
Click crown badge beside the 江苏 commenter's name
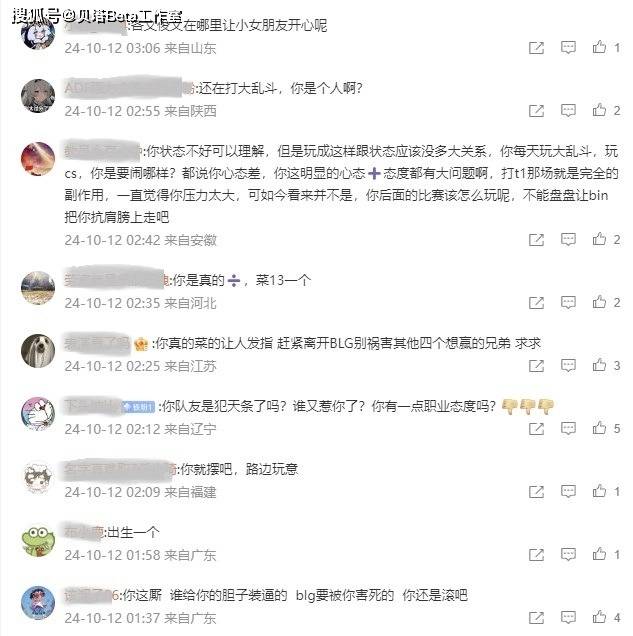140,344
